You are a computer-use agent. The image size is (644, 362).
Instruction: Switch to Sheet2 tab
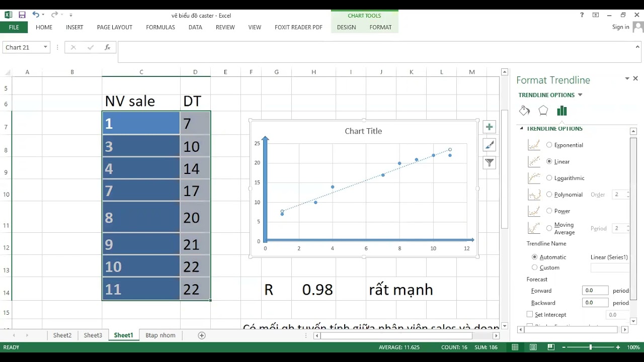pyautogui.click(x=62, y=335)
